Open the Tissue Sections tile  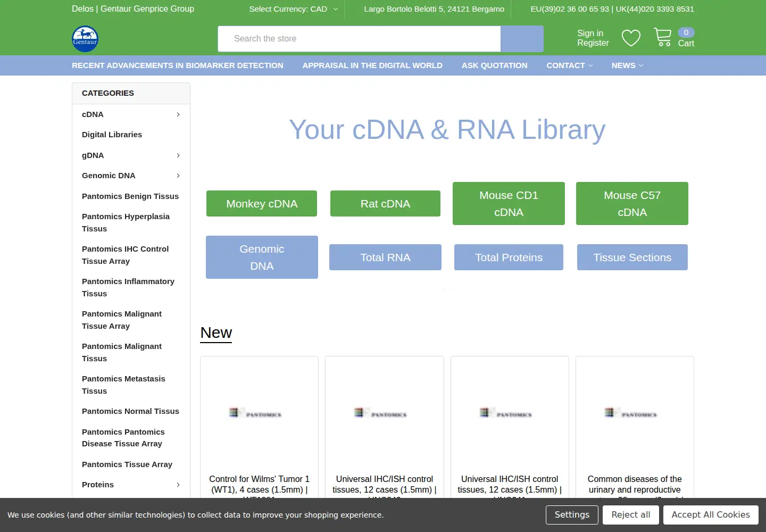pyautogui.click(x=632, y=257)
